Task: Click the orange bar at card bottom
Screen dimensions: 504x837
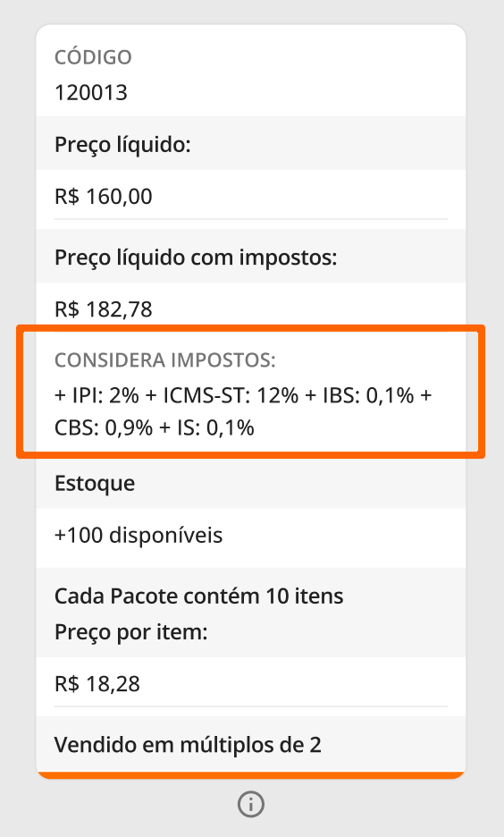Action: click(x=251, y=775)
